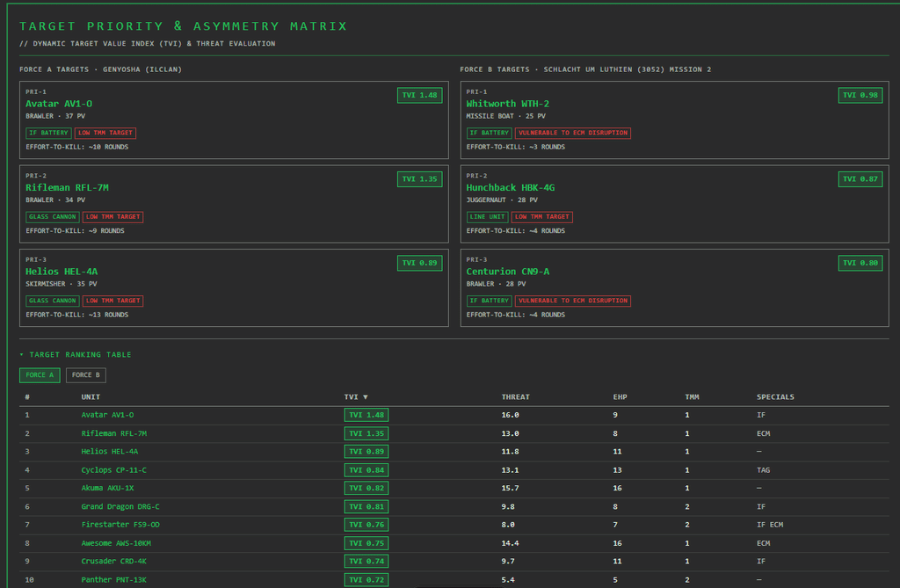
Task: Click TVI 0.75 badge in Awesome row
Action: pyautogui.click(x=367, y=543)
